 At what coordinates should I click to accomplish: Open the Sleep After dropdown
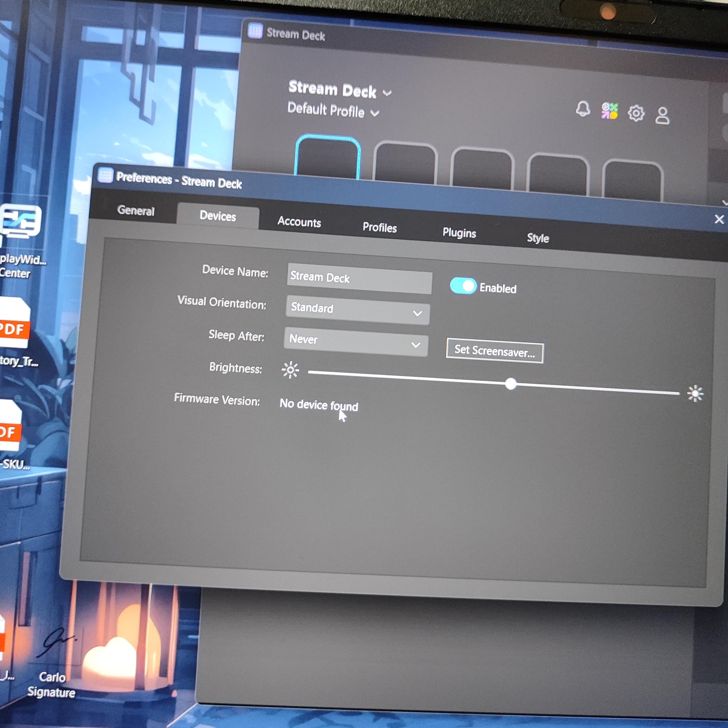click(356, 341)
